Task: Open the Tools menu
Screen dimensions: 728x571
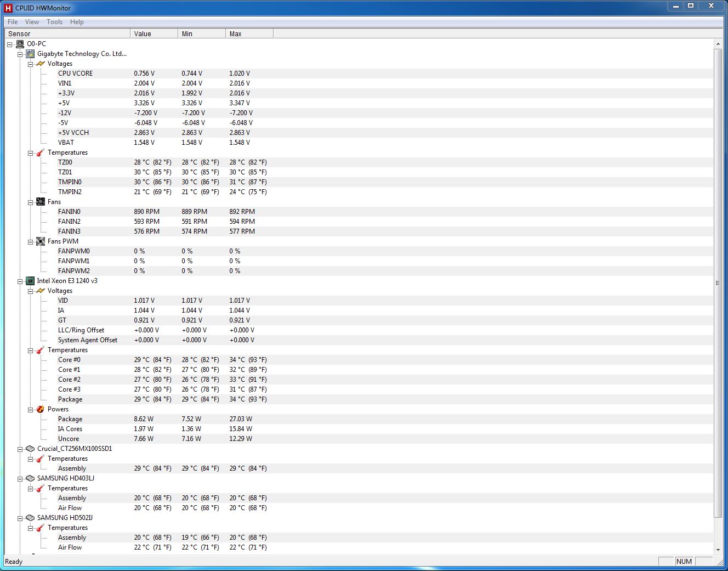Action: [54, 22]
